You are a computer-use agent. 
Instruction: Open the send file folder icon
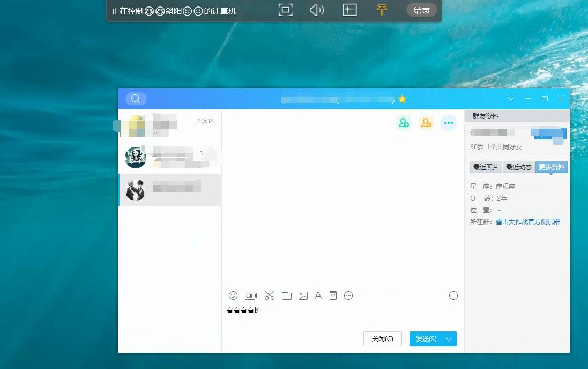click(287, 296)
